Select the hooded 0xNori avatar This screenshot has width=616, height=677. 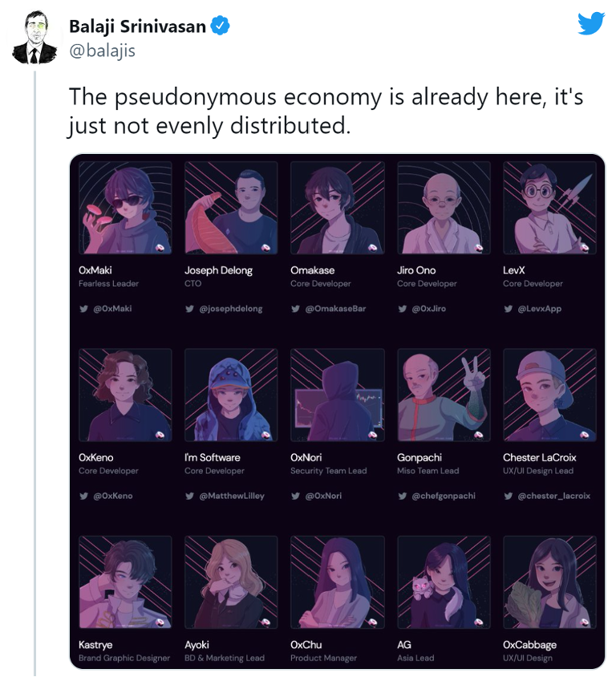tap(338, 395)
